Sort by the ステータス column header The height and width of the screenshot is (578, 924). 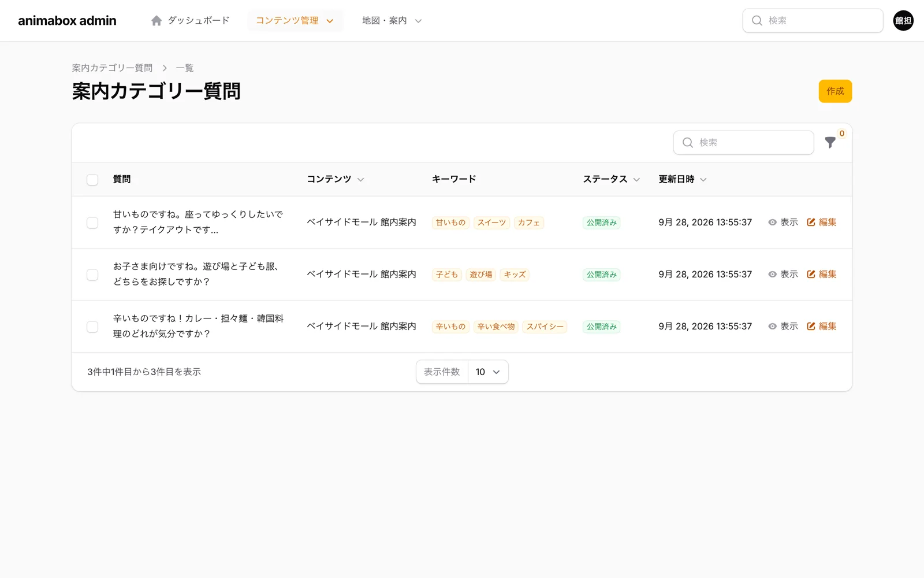(611, 179)
